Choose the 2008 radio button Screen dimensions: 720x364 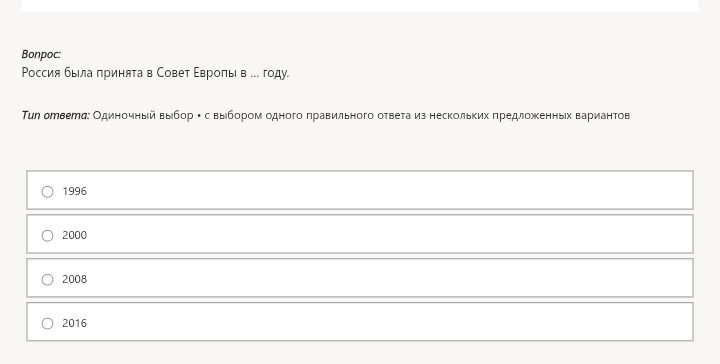click(x=47, y=280)
